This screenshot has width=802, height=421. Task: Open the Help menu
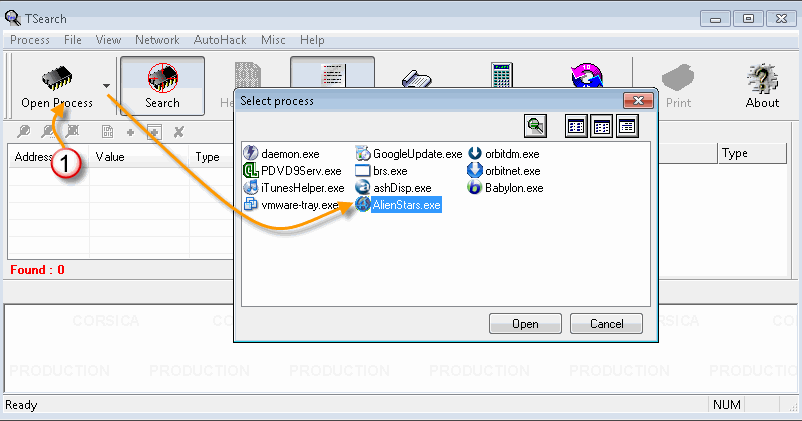[x=312, y=40]
